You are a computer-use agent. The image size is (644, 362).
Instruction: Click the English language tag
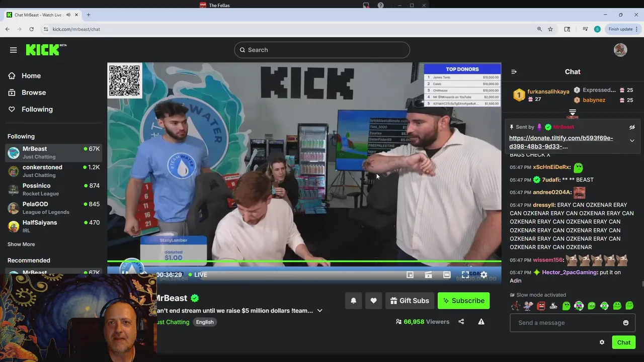pos(205,322)
